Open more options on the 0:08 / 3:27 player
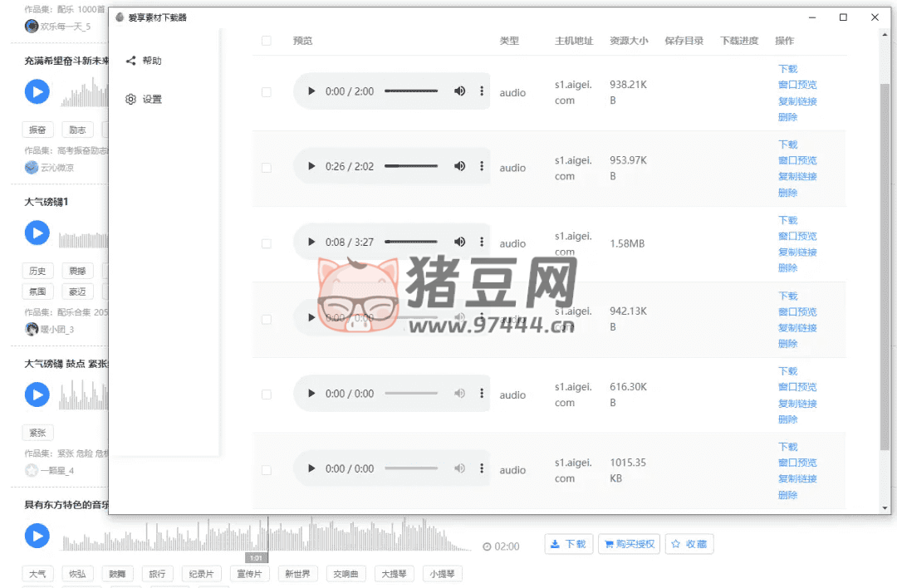Image resolution: width=897 pixels, height=588 pixels. pyautogui.click(x=482, y=242)
